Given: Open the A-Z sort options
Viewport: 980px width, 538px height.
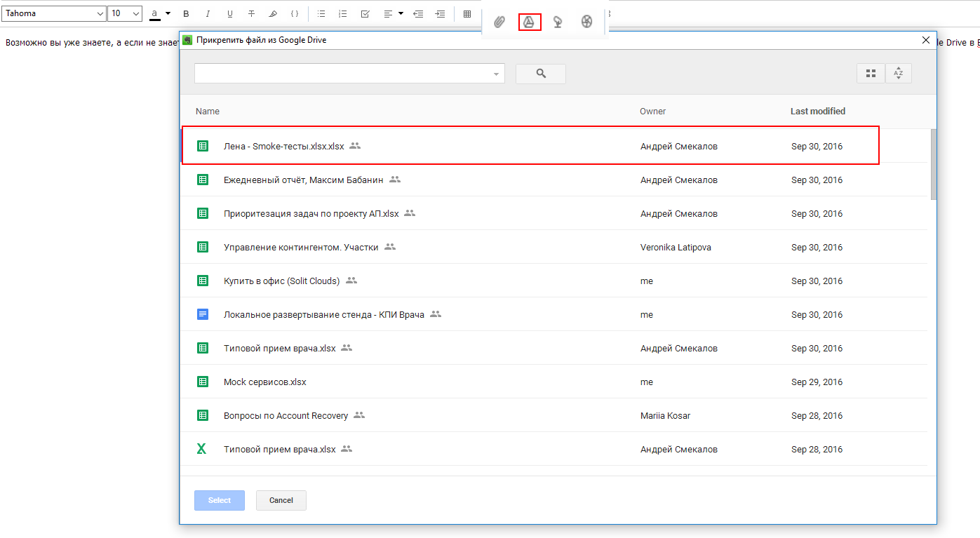Looking at the screenshot, I should pyautogui.click(x=899, y=73).
